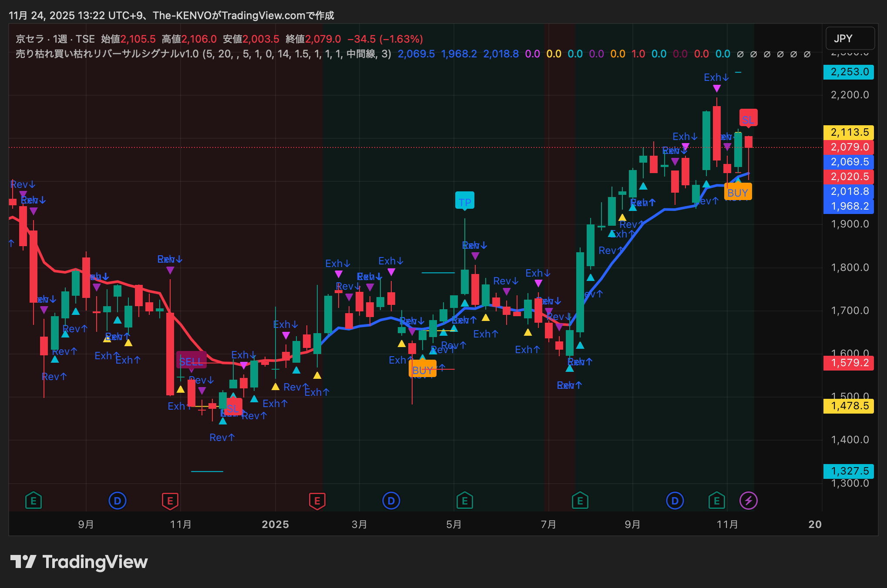
Task: Click the 2025 label on time axis
Action: [x=275, y=525]
